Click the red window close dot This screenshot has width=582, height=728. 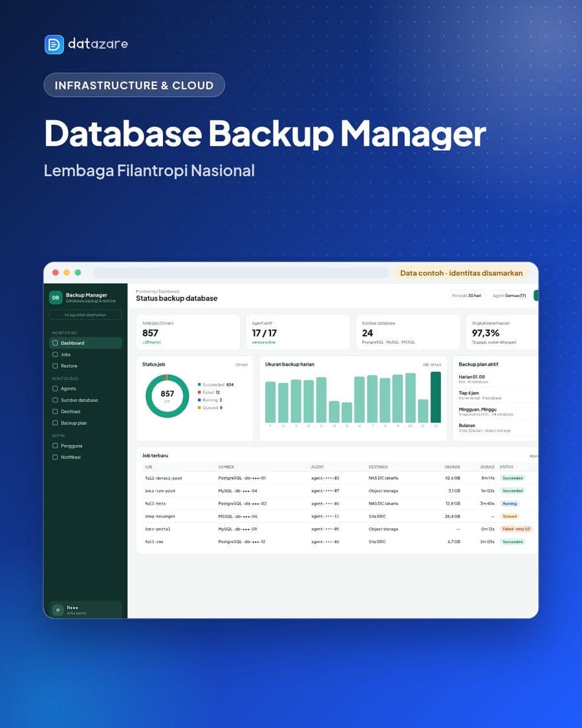coord(56,272)
